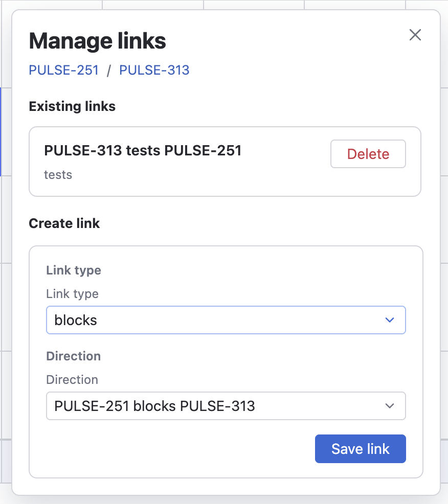The width and height of the screenshot is (448, 504).
Task: Click the slash separator between issue keys
Action: [108, 71]
